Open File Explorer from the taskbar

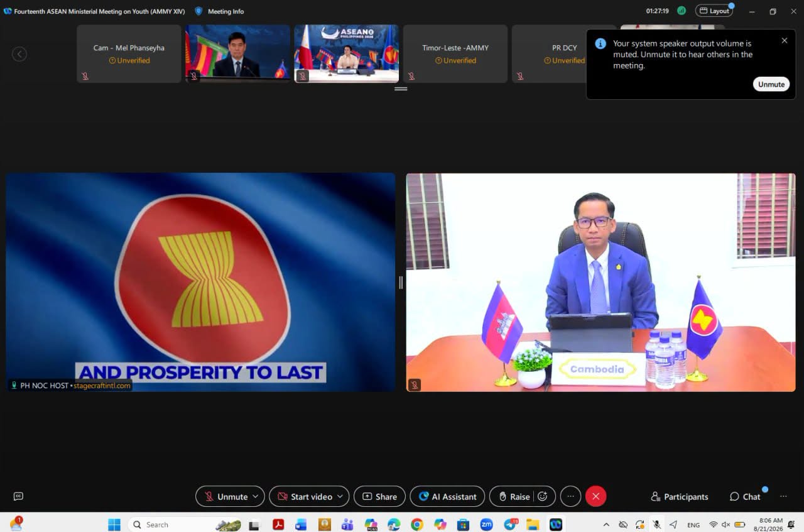pos(533,524)
